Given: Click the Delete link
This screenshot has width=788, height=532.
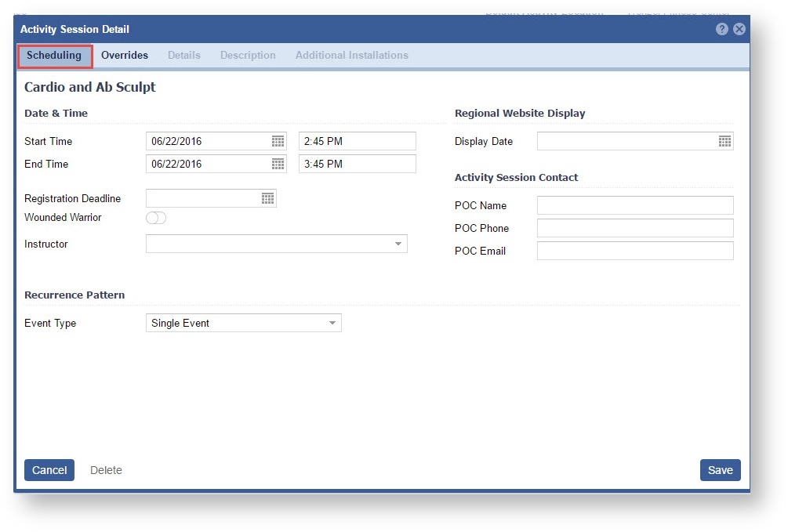Looking at the screenshot, I should click(x=106, y=470).
